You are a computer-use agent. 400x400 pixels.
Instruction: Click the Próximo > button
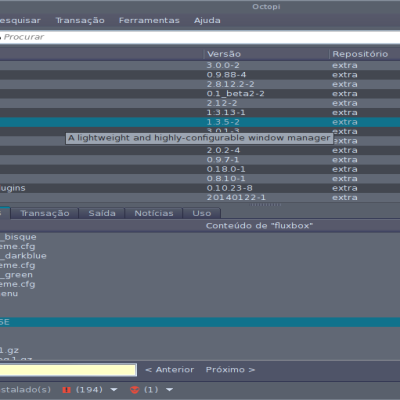click(x=230, y=370)
